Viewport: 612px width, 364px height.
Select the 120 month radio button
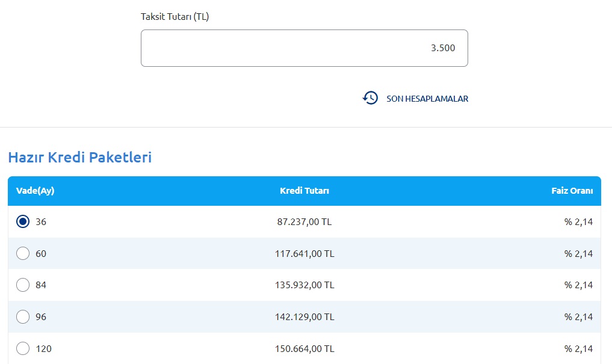[23, 348]
